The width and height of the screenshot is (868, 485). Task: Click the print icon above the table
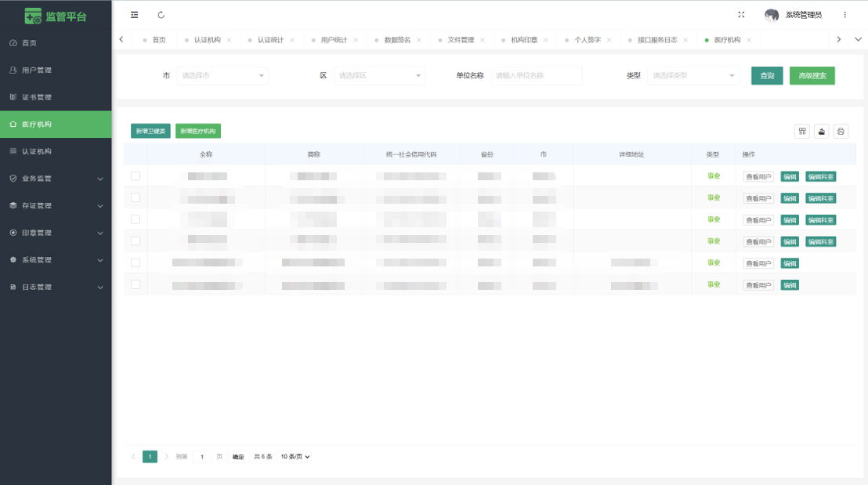841,132
